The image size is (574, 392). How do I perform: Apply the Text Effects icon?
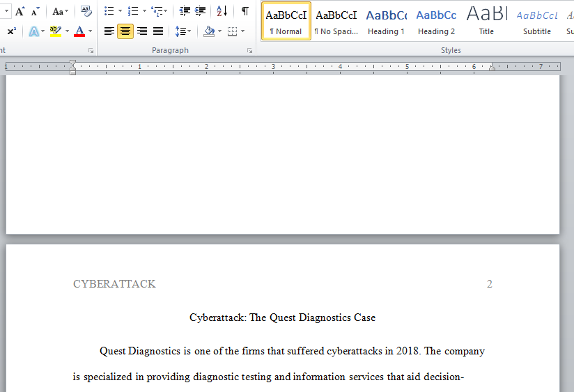pos(33,31)
